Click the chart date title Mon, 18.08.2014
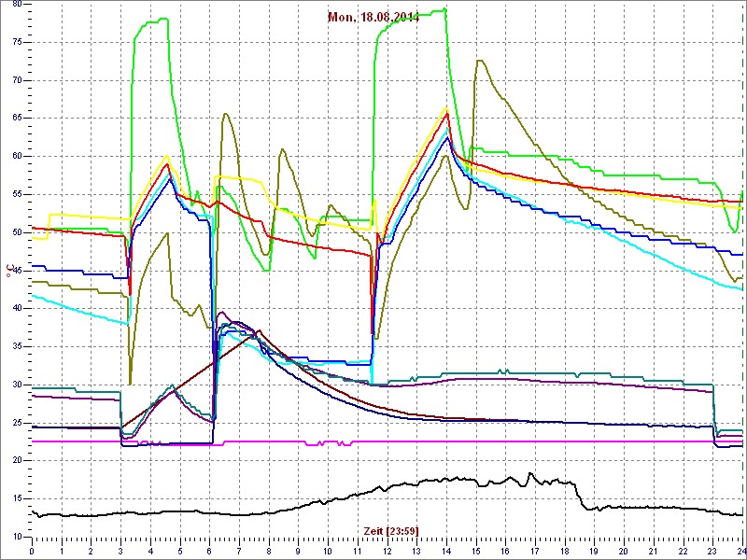The height and width of the screenshot is (560, 747). point(373,18)
